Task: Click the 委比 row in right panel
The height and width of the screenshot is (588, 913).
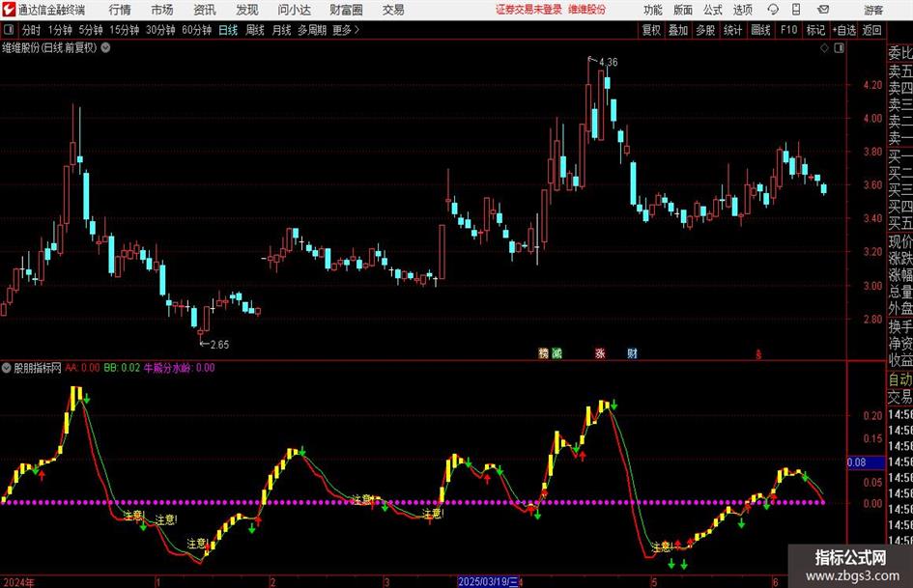Action: tap(900, 53)
